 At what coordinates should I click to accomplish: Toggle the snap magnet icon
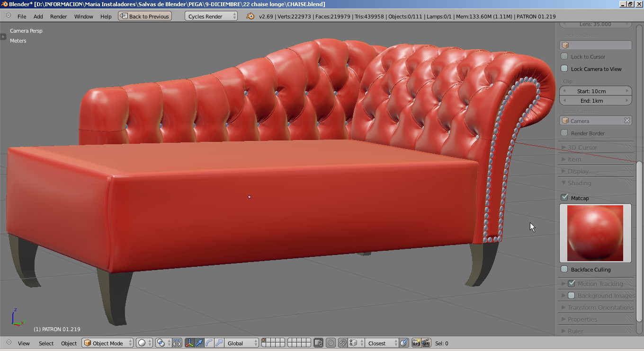tap(343, 343)
